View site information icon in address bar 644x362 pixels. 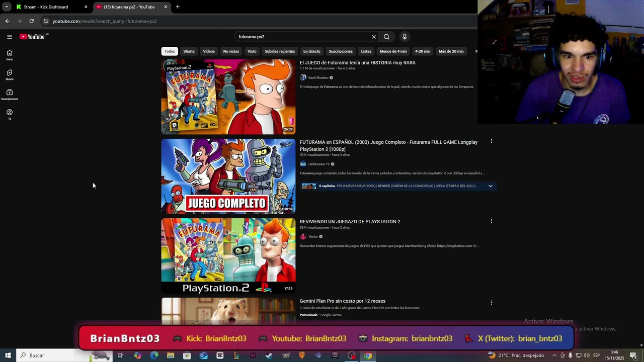coord(45,21)
